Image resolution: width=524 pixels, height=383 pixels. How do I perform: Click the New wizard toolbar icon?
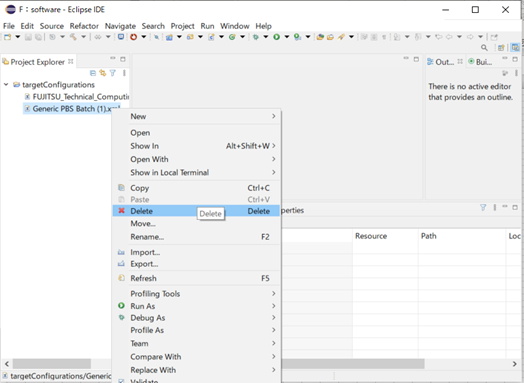7,37
